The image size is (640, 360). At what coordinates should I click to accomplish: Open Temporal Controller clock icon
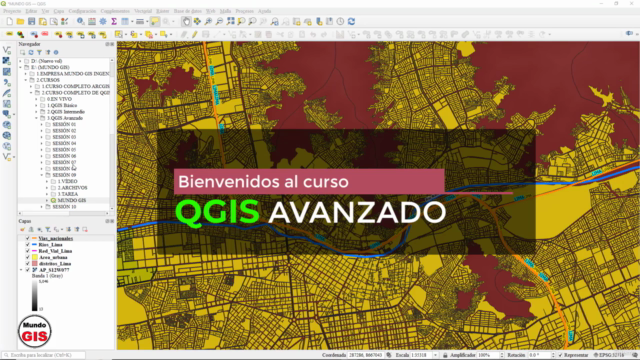[340, 22]
